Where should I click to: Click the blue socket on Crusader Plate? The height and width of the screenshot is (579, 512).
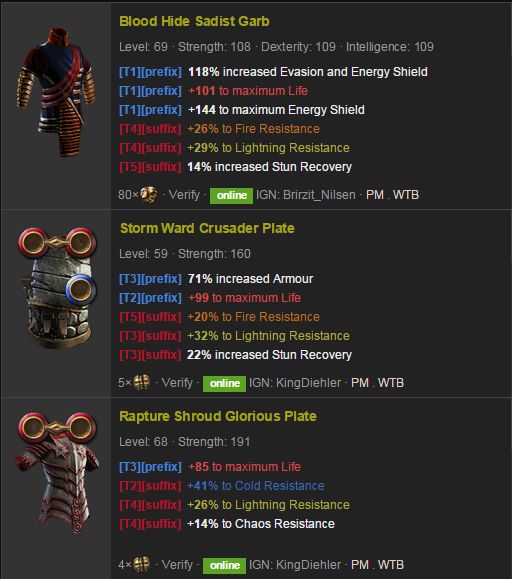tap(81, 290)
